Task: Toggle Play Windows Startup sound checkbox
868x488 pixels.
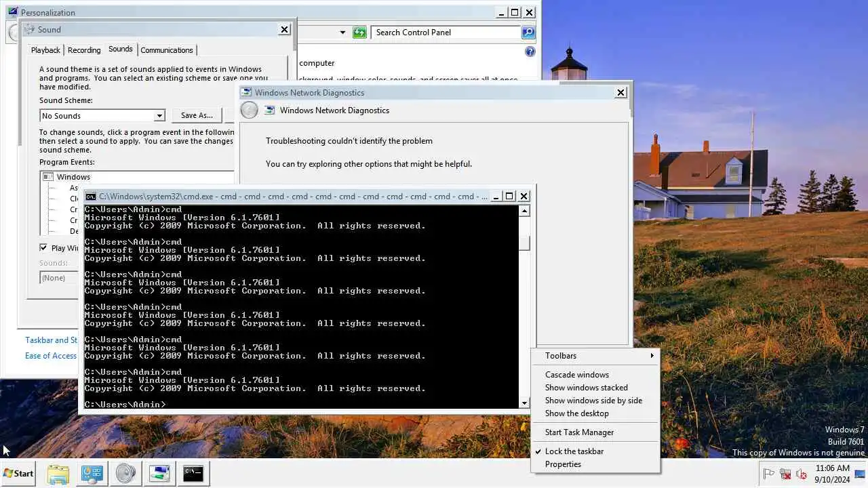Action: pyautogui.click(x=43, y=248)
